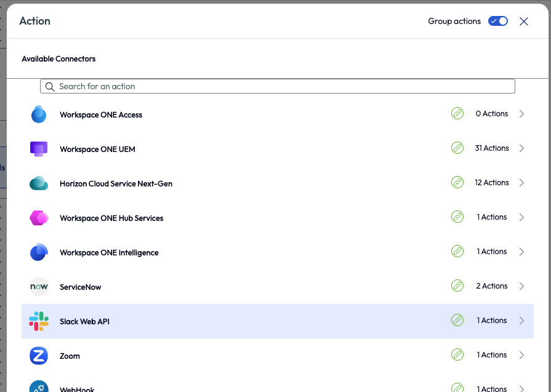
Task: Click the Workspace ONE Access connector icon
Action: coord(39,114)
